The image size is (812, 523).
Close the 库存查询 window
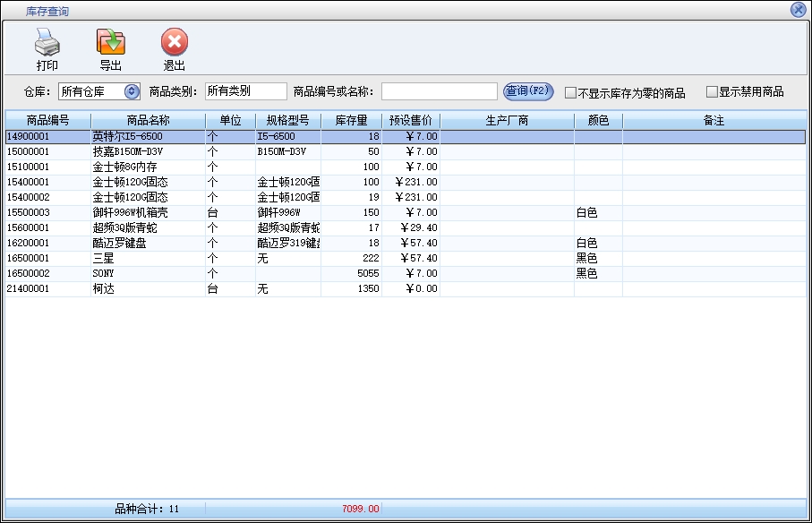(798, 10)
